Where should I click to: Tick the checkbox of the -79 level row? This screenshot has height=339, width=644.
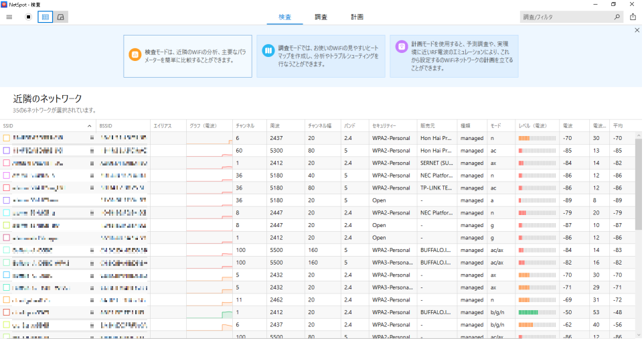point(7,213)
